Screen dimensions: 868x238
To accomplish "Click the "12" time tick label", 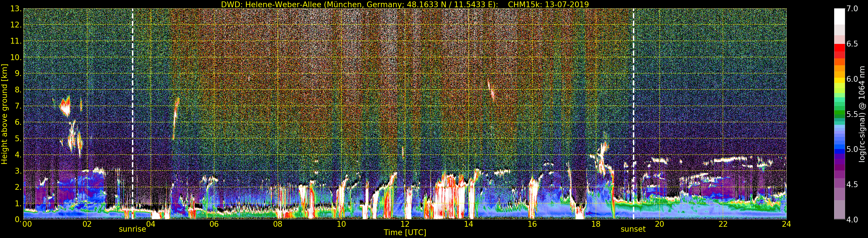I will pos(405,224).
